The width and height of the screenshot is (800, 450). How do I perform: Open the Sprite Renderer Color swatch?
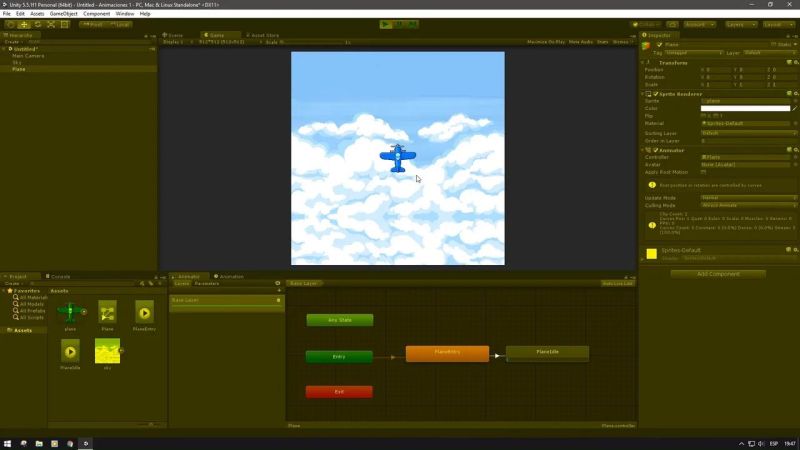[x=745, y=108]
